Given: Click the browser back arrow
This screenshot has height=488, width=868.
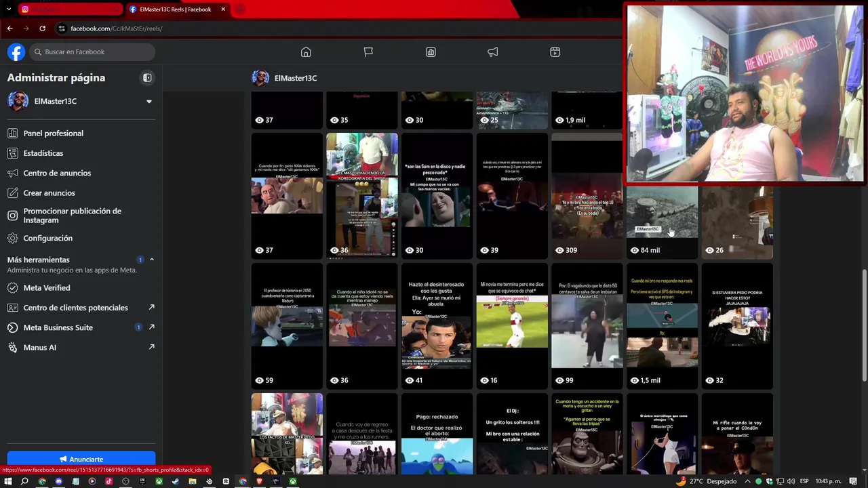Looking at the screenshot, I should [9, 28].
